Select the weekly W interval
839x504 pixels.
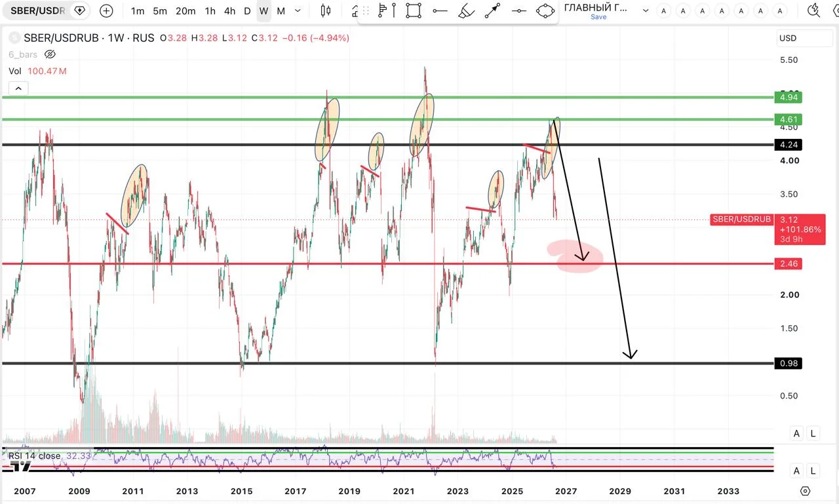point(263,10)
